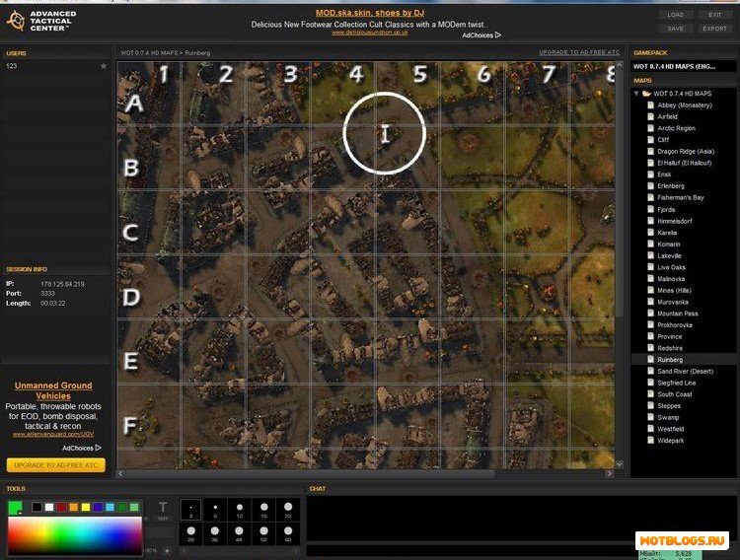This screenshot has width=740, height=560.
Task: Click the AdChoices icon in top banner
Action: (x=498, y=35)
